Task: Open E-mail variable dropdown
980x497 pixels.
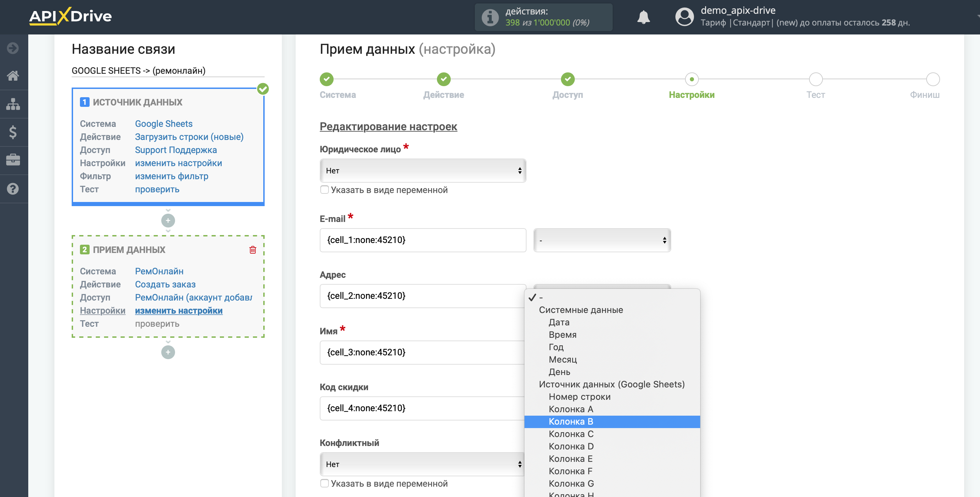Action: click(602, 240)
